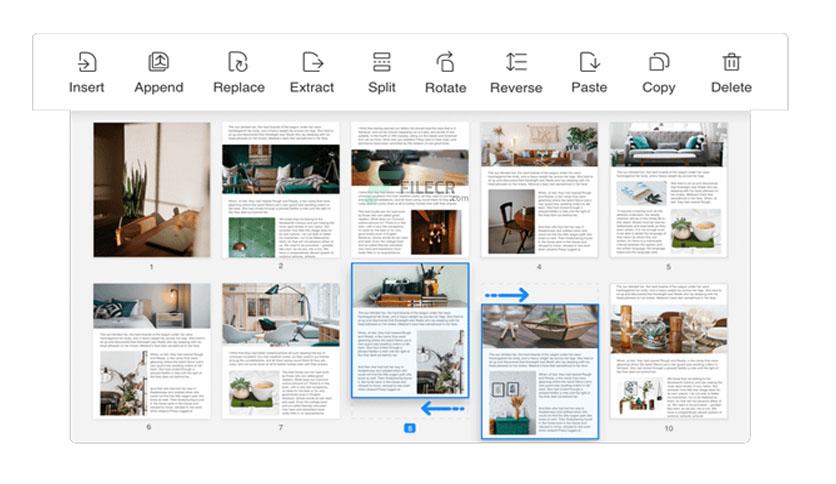Open page 4 thumbnail with living room

539,190
